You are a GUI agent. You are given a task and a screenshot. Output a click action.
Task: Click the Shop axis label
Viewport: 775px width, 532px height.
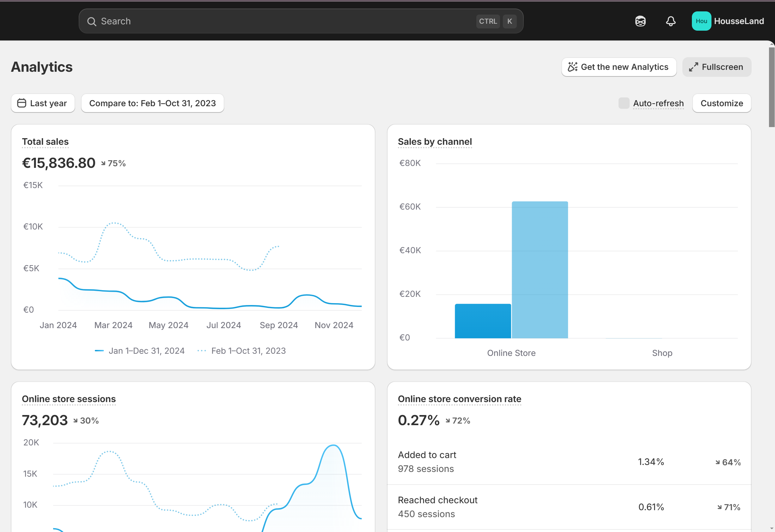pos(662,353)
